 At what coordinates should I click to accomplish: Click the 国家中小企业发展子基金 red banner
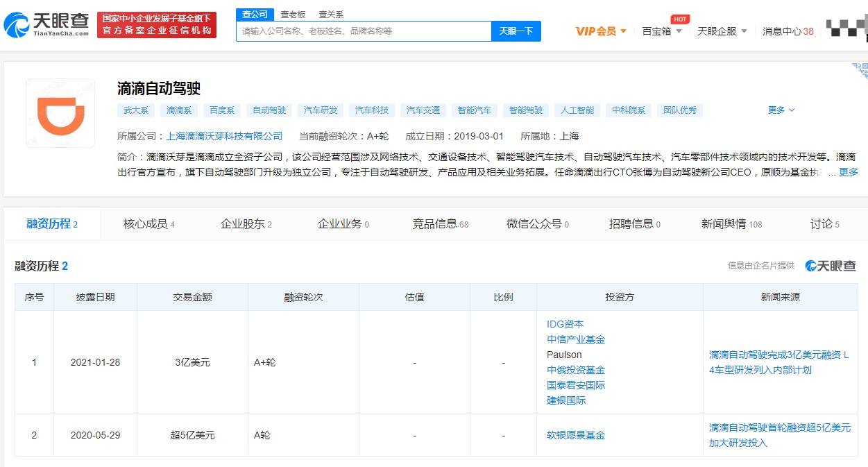(157, 25)
